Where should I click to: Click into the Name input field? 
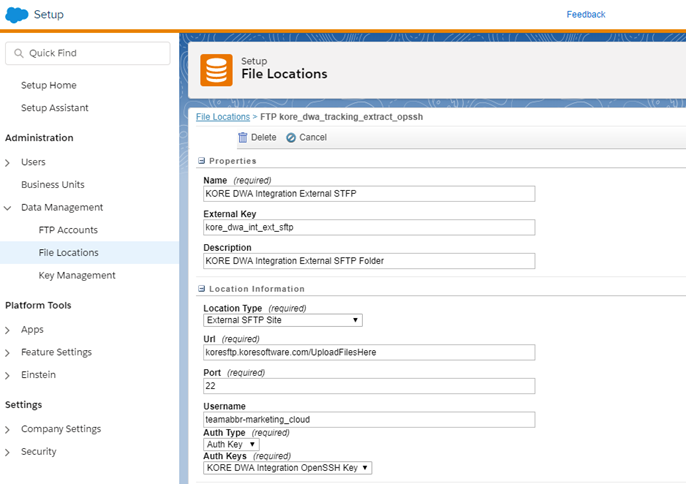368,194
